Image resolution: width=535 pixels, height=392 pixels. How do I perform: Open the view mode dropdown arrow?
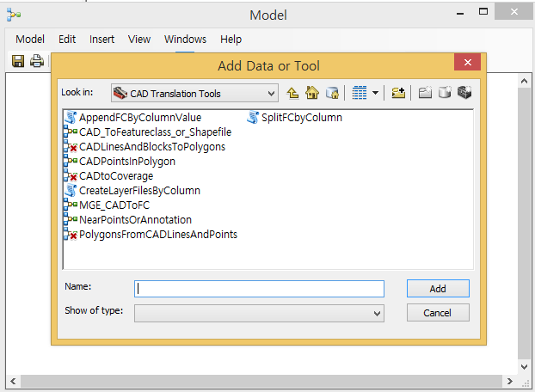(375, 93)
